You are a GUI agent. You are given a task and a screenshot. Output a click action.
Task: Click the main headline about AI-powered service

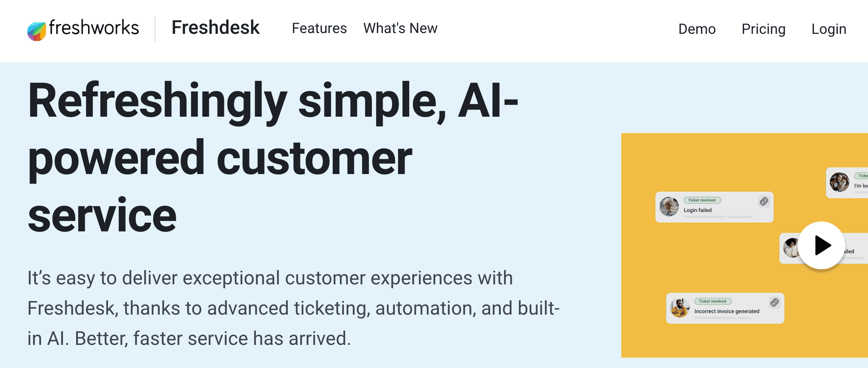[x=273, y=157]
